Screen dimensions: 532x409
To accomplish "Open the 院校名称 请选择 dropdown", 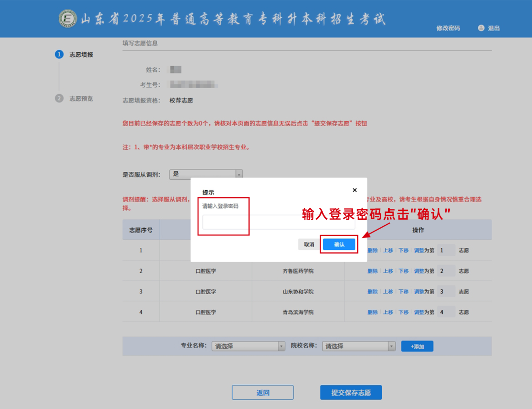I will click(358, 346).
